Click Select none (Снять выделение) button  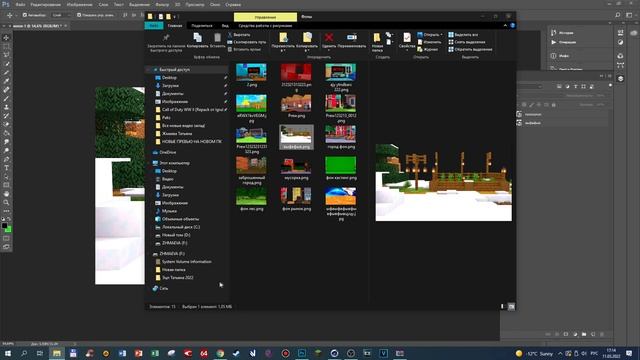(467, 42)
